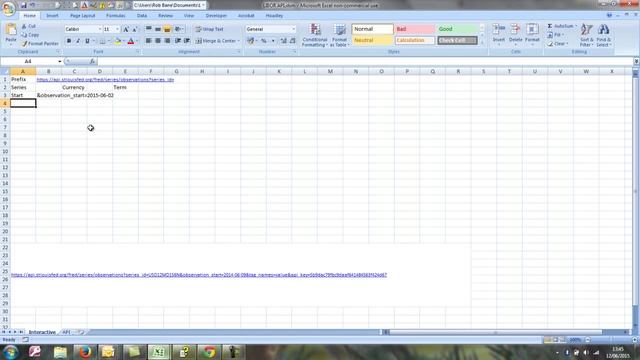The width and height of the screenshot is (640, 360).
Task: Decrease the cell indent
Action: (178, 41)
